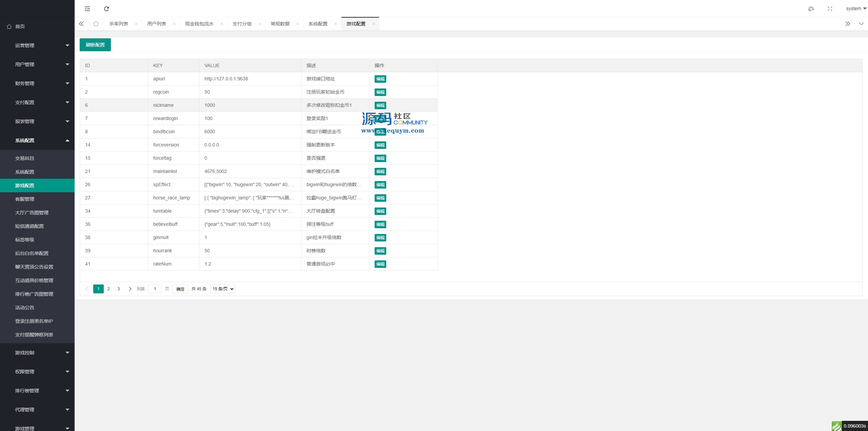The width and height of the screenshot is (868, 431).
Task: Click the sidebar collapse menu icon
Action: (x=87, y=9)
